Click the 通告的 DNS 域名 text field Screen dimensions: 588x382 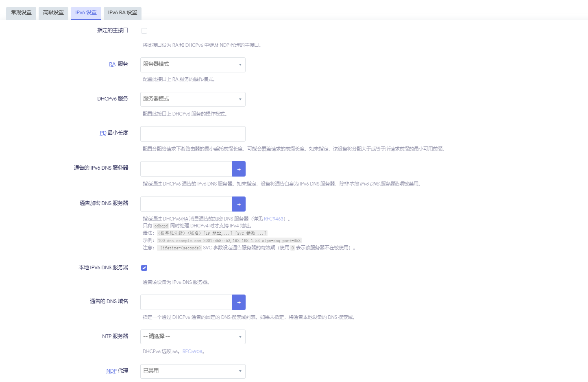click(x=186, y=302)
